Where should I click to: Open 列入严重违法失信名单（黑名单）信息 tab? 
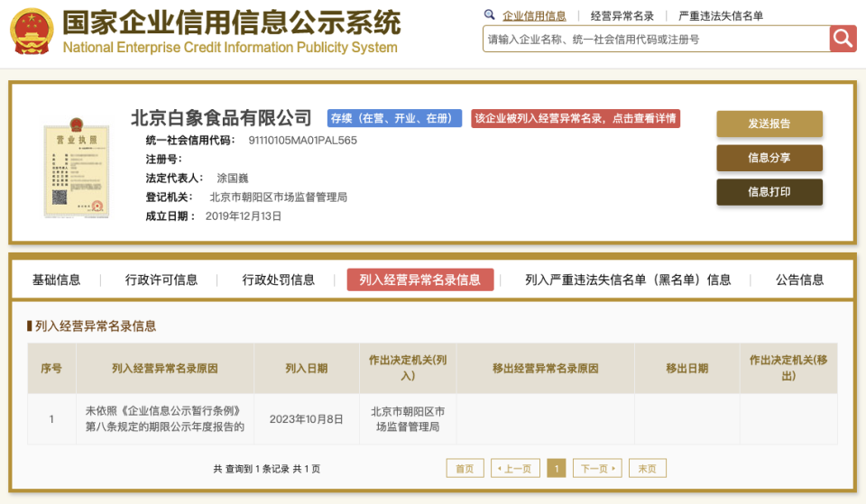(x=628, y=279)
